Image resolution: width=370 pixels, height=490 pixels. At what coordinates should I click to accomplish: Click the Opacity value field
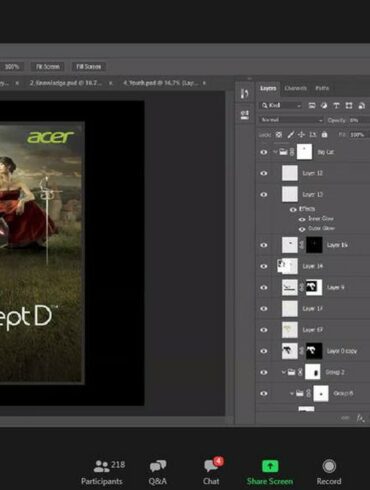coord(359,120)
